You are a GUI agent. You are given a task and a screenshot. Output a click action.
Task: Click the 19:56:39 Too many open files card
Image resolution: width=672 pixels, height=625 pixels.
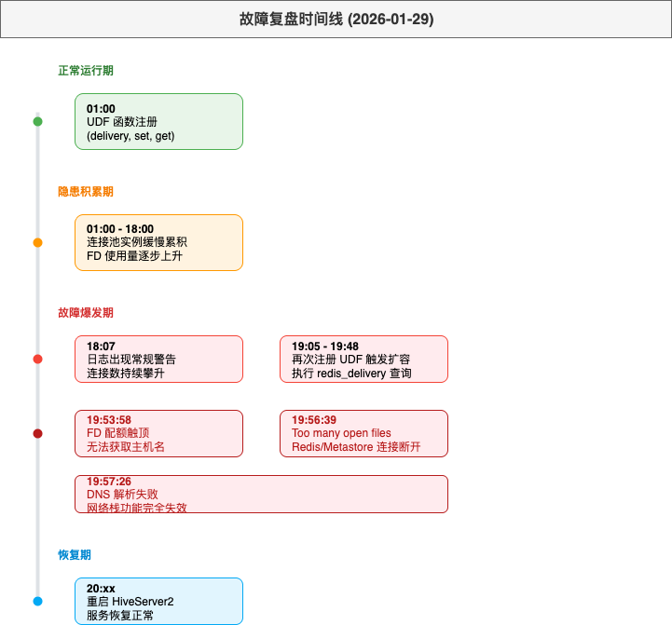363,433
